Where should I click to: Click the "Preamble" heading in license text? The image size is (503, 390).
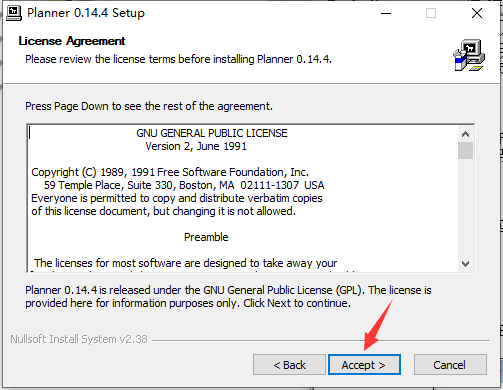click(206, 237)
